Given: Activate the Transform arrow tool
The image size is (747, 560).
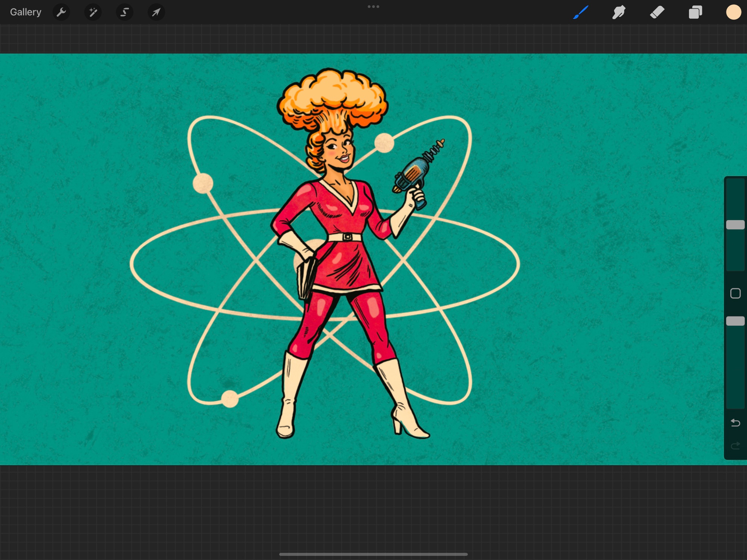Looking at the screenshot, I should [156, 12].
